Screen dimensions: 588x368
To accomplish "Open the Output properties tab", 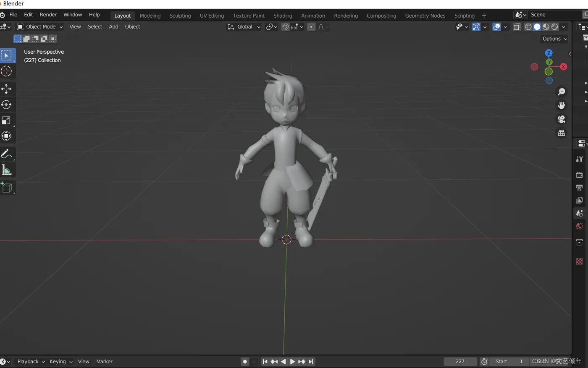I will coord(580,188).
